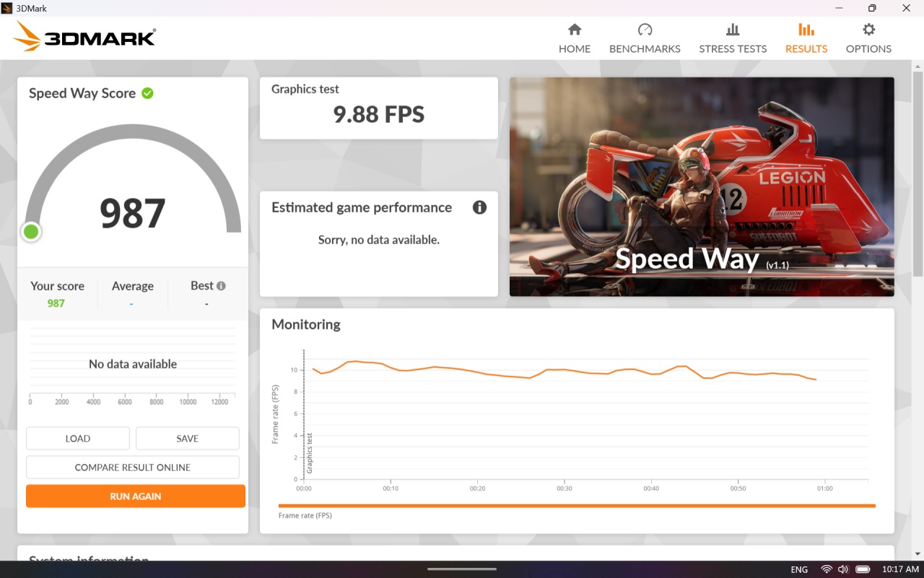The width and height of the screenshot is (924, 578).
Task: Click the 3DMark app icon in title bar
Action: pyautogui.click(x=7, y=8)
